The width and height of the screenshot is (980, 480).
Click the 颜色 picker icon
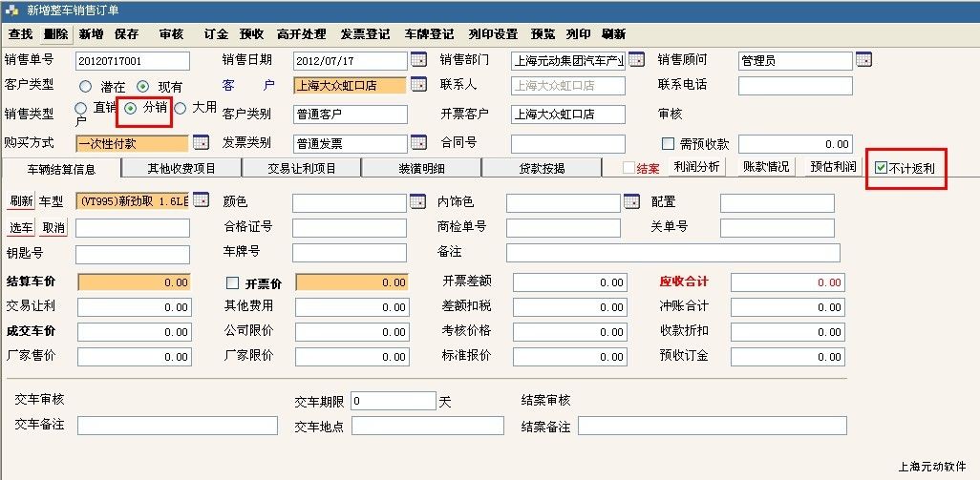pyautogui.click(x=418, y=201)
